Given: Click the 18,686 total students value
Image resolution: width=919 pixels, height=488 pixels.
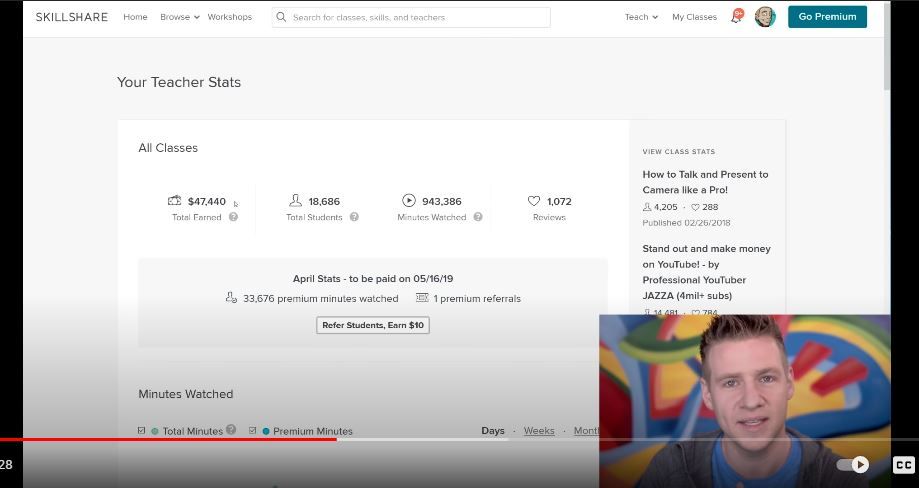Looking at the screenshot, I should pyautogui.click(x=324, y=202).
